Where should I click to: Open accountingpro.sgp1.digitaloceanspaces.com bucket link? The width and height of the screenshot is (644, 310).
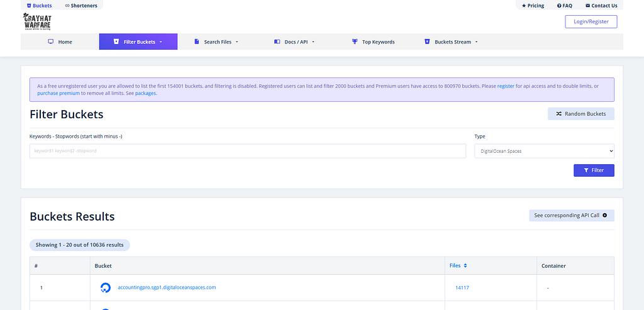167,287
